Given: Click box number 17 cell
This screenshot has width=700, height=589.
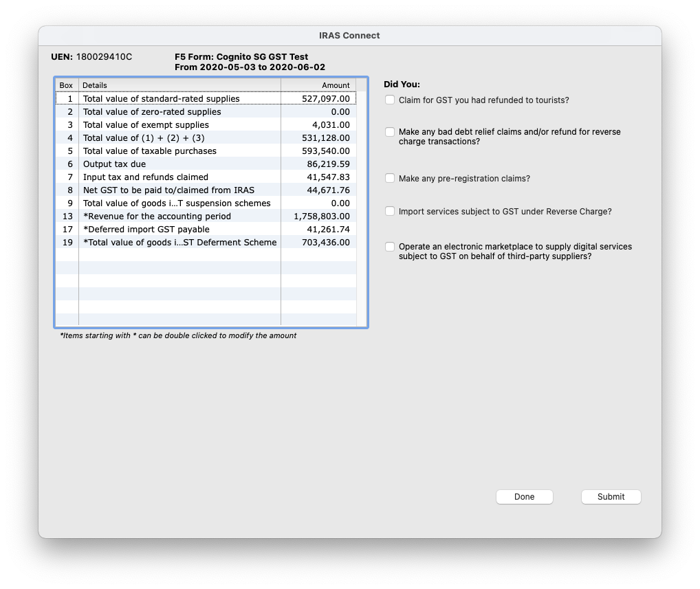Looking at the screenshot, I should click(67, 230).
